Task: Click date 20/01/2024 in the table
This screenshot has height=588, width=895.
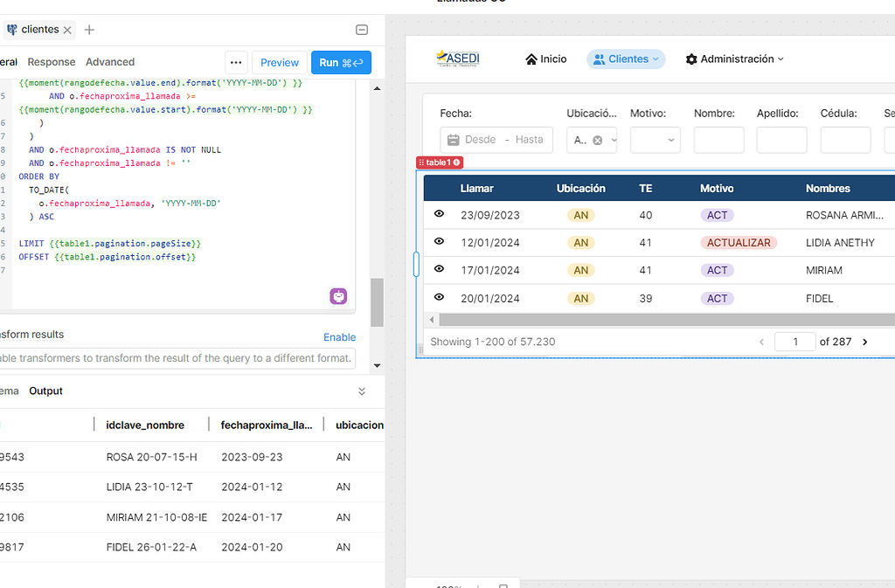Action: pyautogui.click(x=490, y=299)
